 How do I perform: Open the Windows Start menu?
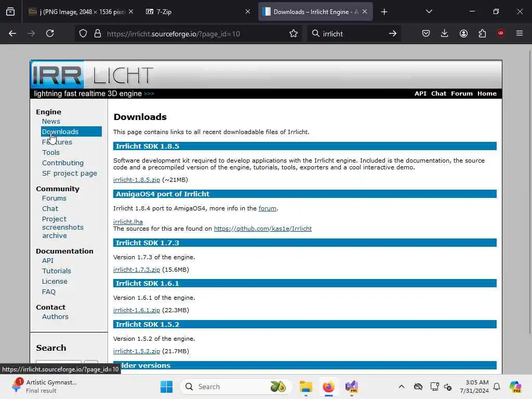pyautogui.click(x=166, y=387)
